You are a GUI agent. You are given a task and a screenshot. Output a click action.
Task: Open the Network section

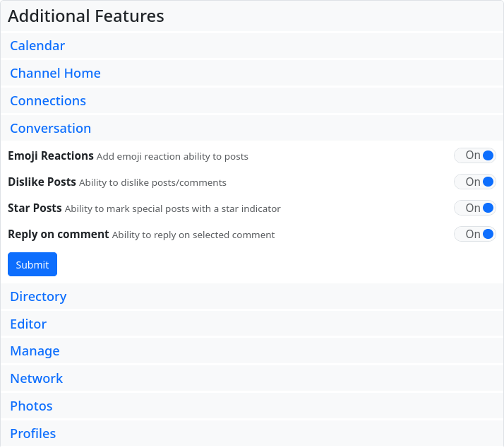36,379
